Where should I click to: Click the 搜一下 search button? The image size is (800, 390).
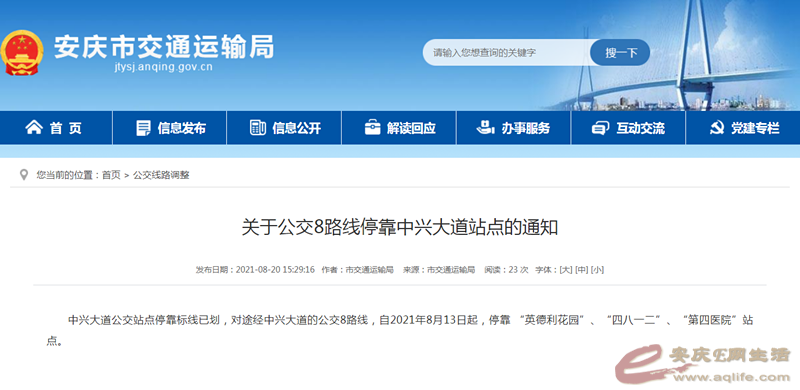point(620,53)
